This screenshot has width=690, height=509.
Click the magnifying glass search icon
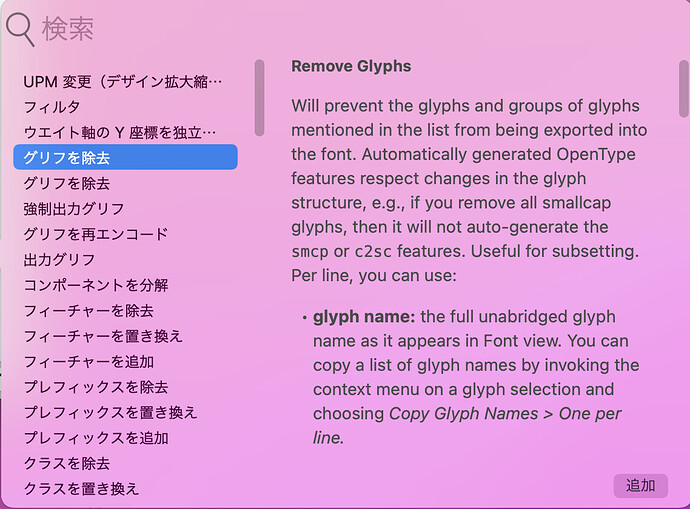[x=20, y=29]
